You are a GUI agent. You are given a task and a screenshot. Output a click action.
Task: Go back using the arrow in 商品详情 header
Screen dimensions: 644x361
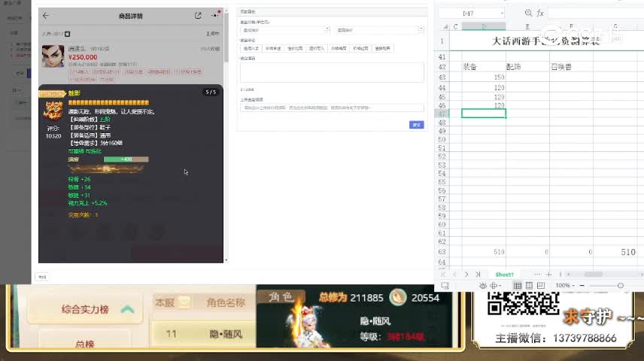point(46,16)
